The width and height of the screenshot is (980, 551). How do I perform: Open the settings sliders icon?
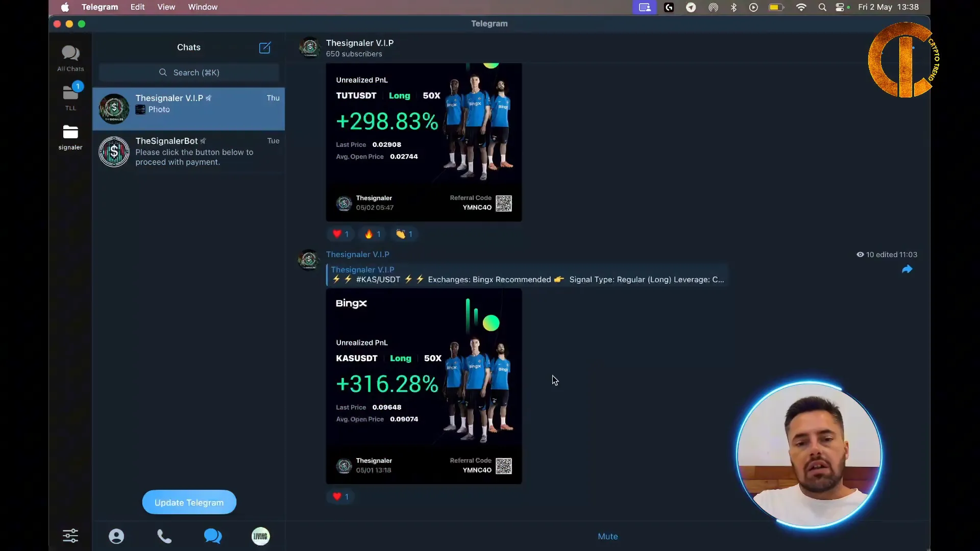(70, 536)
